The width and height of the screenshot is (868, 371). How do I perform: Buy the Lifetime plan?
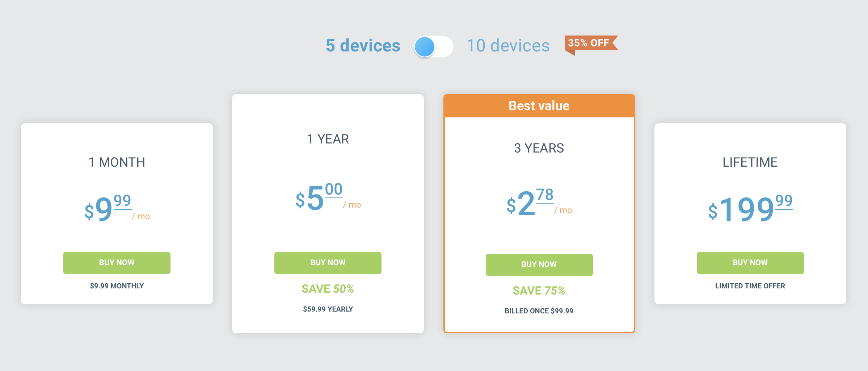(750, 263)
